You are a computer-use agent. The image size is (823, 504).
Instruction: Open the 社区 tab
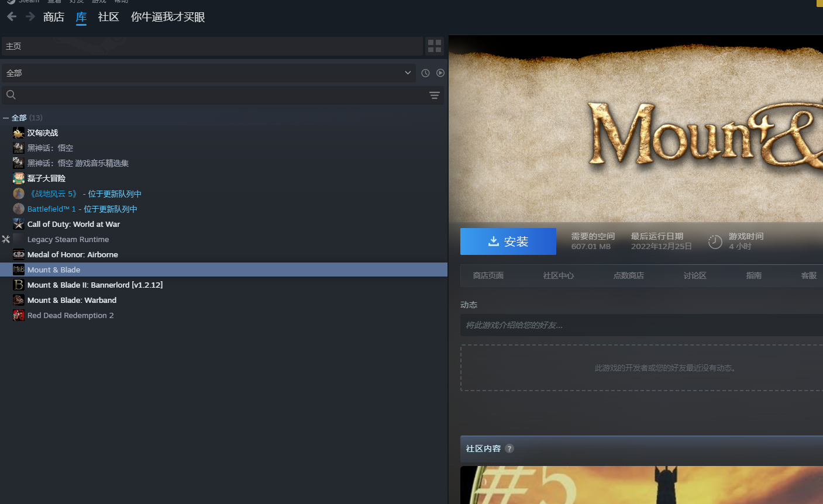click(109, 17)
